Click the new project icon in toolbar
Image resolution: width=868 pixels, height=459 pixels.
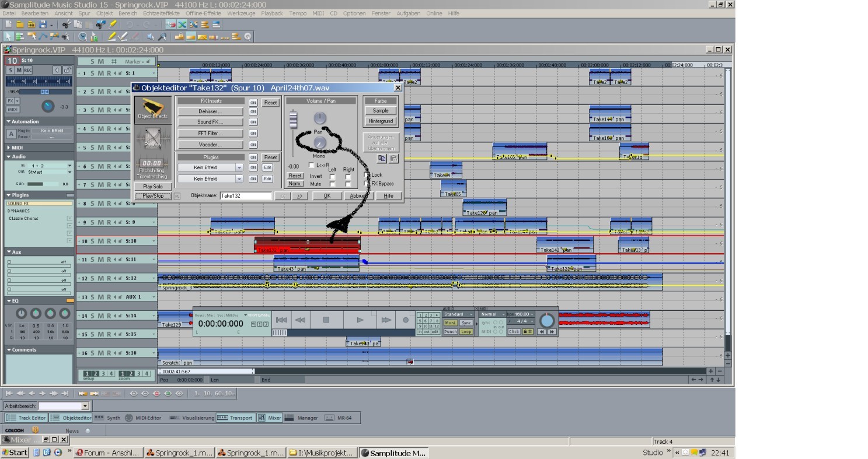(x=8, y=24)
